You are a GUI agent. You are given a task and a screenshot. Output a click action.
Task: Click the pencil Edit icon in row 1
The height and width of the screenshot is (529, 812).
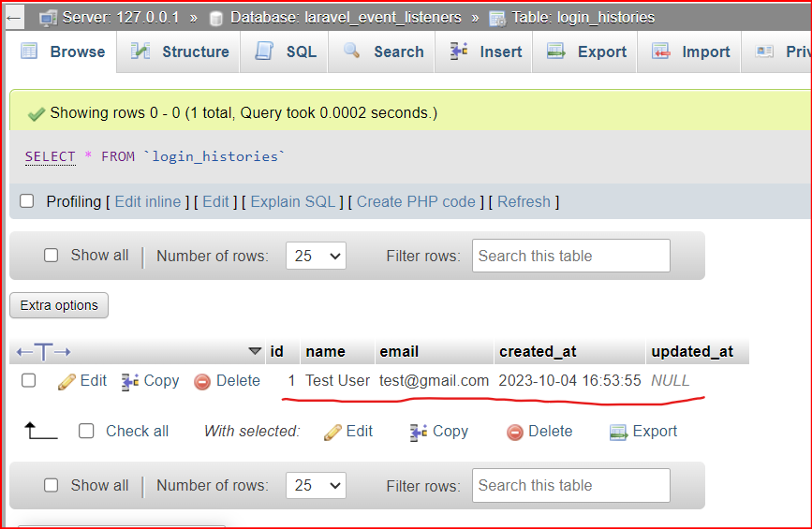click(66, 381)
